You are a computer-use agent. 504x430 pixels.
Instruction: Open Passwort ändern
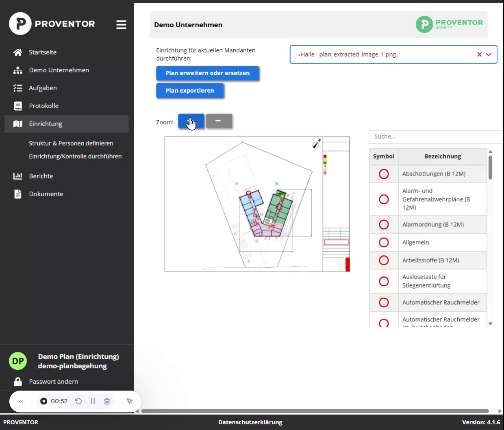[54, 381]
